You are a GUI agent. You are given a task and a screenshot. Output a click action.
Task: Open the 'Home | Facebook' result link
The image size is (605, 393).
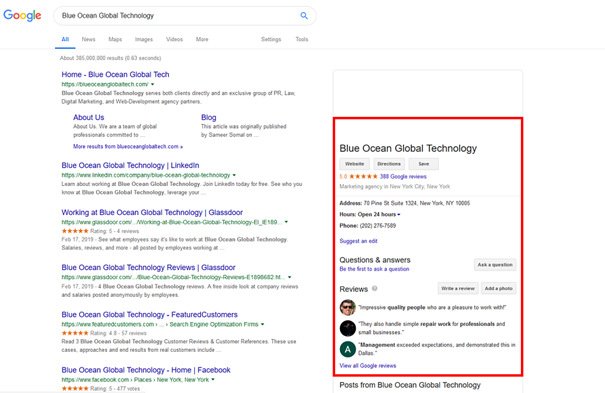tap(146, 370)
